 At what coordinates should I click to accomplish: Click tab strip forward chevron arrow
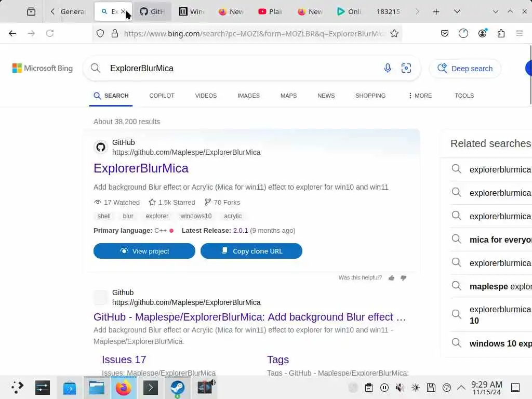point(418,11)
